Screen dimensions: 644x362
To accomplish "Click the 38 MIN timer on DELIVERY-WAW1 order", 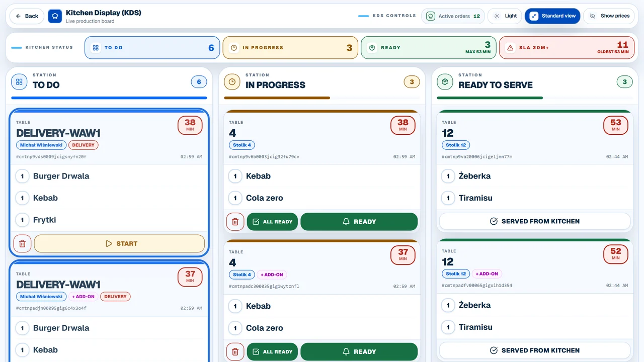I will 190,125.
